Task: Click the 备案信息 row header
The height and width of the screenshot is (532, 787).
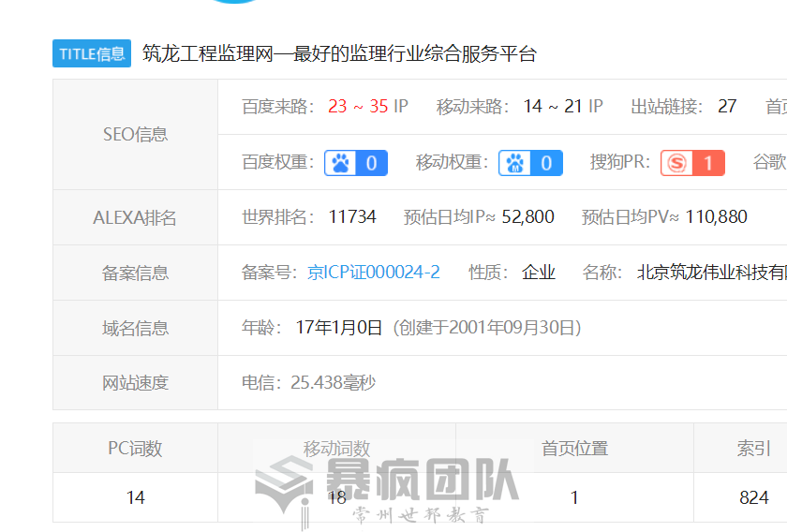Action: [136, 273]
